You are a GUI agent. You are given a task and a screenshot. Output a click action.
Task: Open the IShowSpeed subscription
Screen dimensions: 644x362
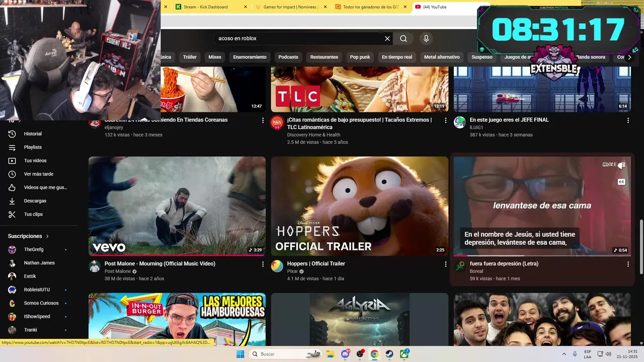point(37,316)
